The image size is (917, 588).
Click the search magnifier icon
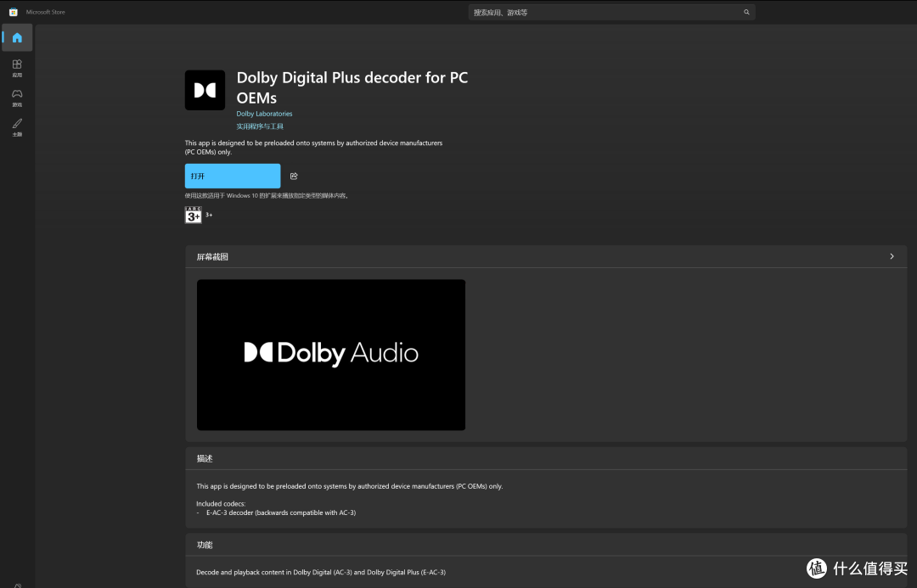coord(746,12)
